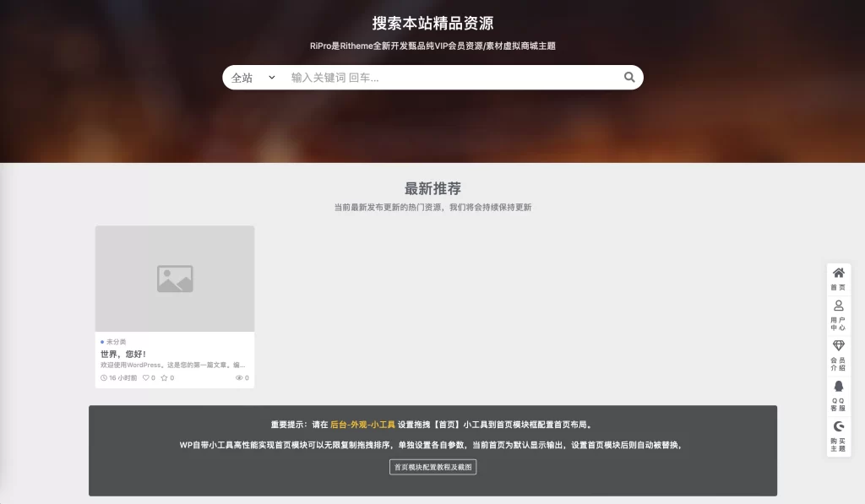Click the post excerpt starting 欢迎使用WordPress

click(x=173, y=366)
